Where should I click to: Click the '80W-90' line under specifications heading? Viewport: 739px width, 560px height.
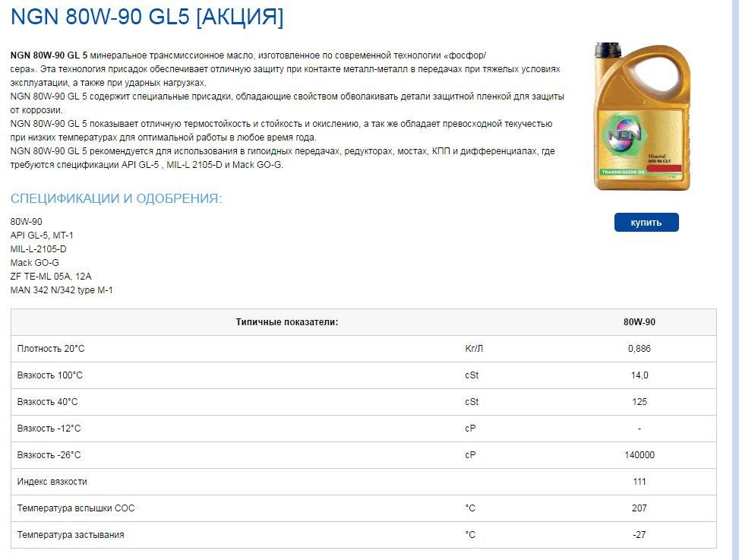(27, 222)
